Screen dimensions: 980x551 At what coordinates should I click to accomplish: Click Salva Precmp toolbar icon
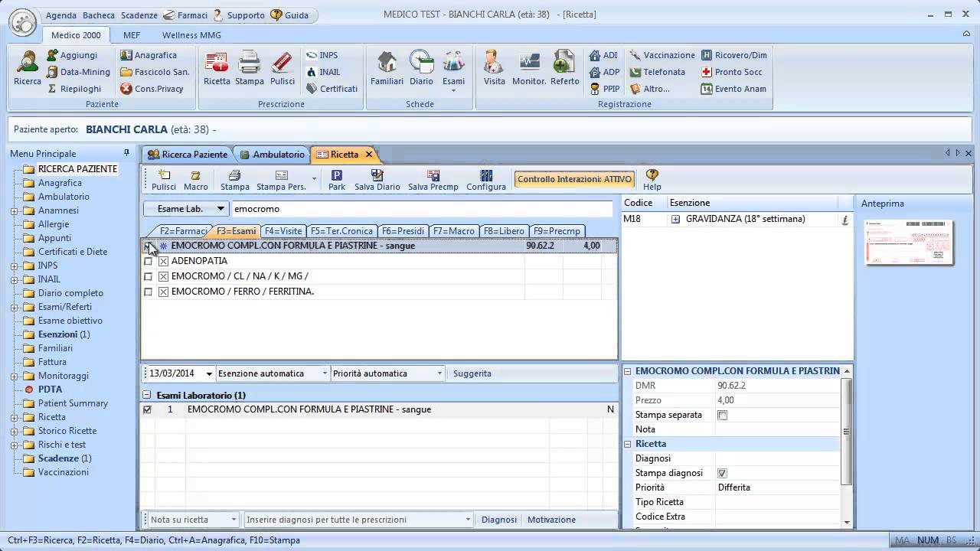coord(433,181)
